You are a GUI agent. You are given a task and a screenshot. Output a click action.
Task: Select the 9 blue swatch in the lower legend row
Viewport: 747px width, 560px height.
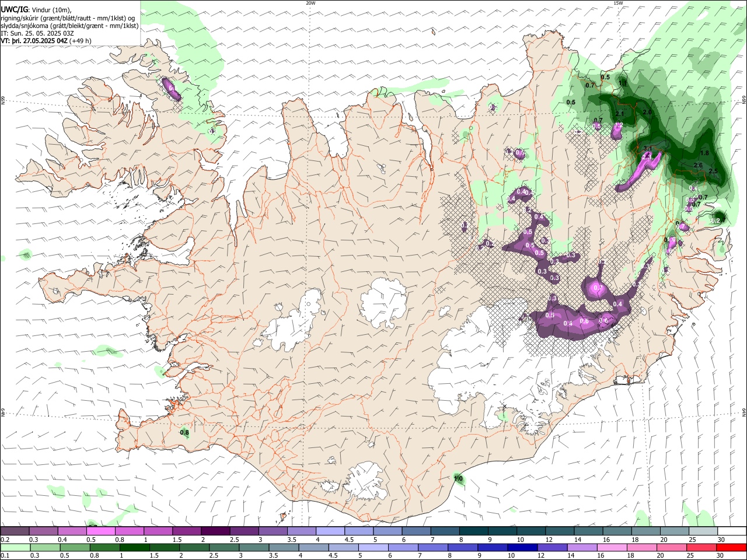(x=493, y=548)
